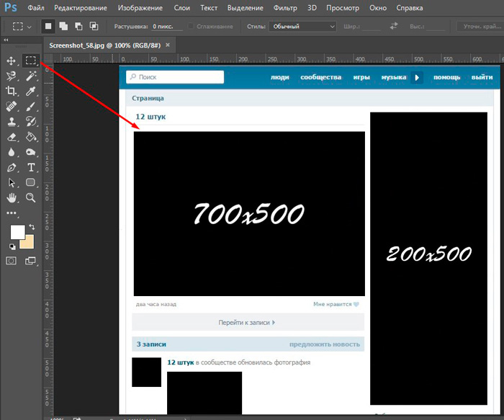Select the Eraser tool
504x420 pixels.
tap(12, 137)
